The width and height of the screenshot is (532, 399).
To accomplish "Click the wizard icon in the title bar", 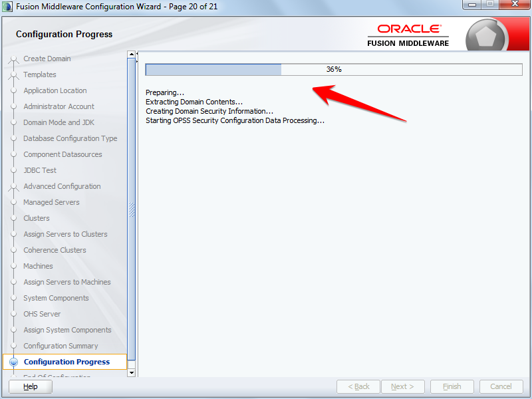I will [x=7, y=5].
